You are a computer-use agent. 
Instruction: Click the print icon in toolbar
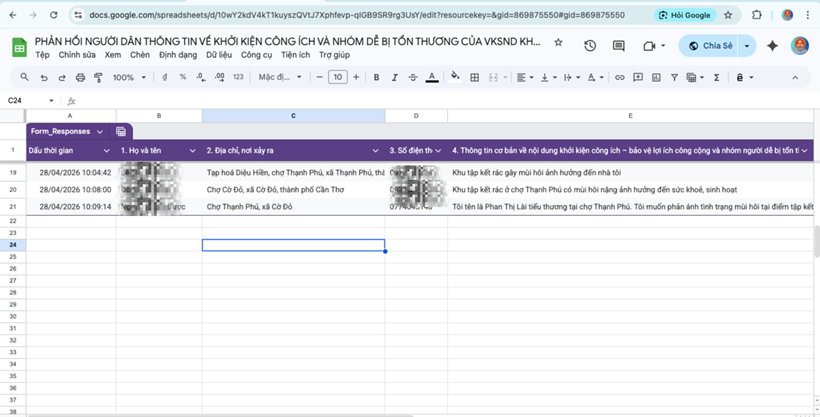pyautogui.click(x=80, y=77)
